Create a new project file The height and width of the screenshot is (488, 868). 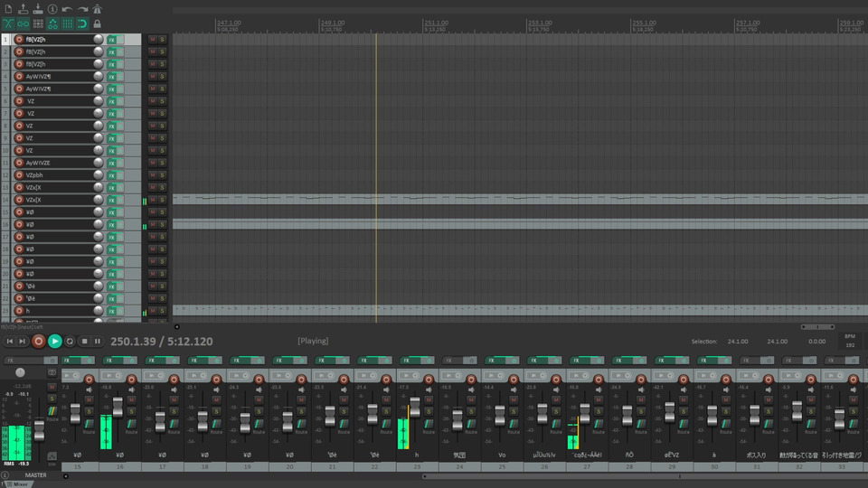coord(8,9)
